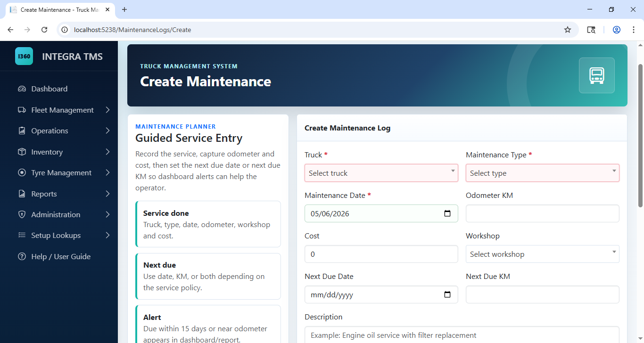
Task: View site information for localhost
Action: [x=65, y=30]
